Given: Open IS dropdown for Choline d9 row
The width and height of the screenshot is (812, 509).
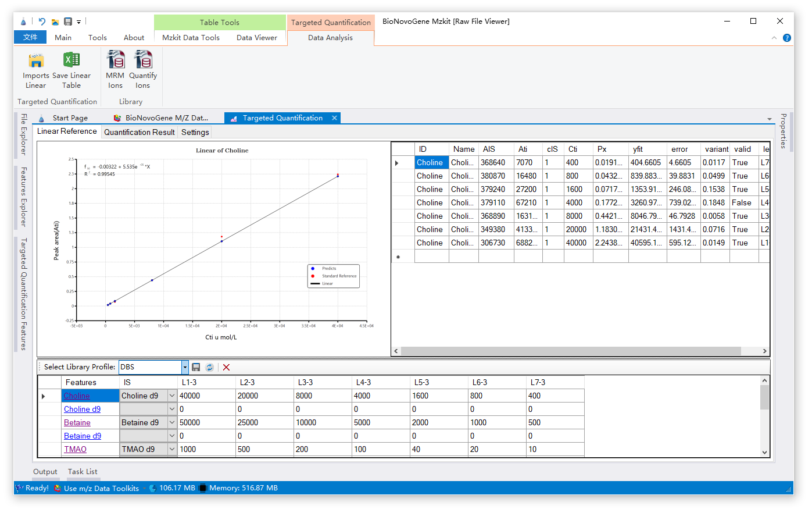Looking at the screenshot, I should point(172,409).
